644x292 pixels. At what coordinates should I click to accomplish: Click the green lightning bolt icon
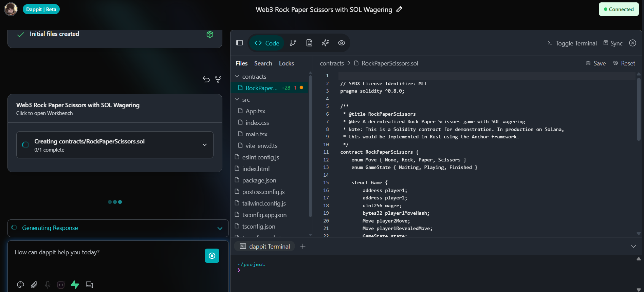point(75,285)
